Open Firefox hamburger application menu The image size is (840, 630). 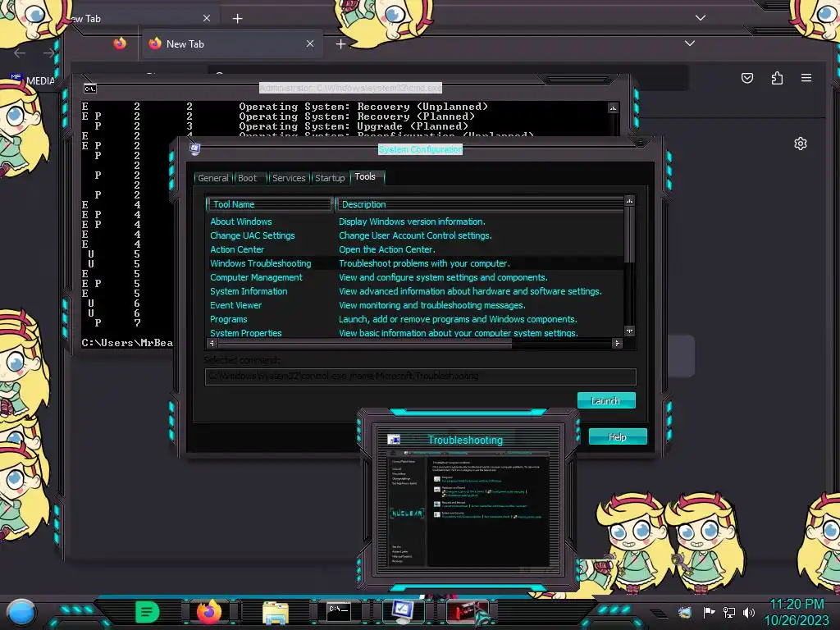(x=806, y=78)
